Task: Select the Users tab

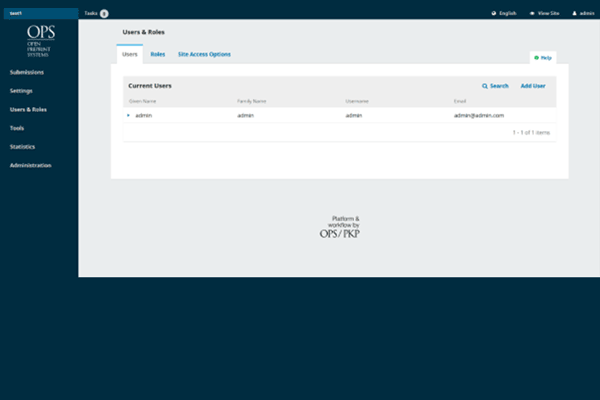Action: click(x=129, y=54)
